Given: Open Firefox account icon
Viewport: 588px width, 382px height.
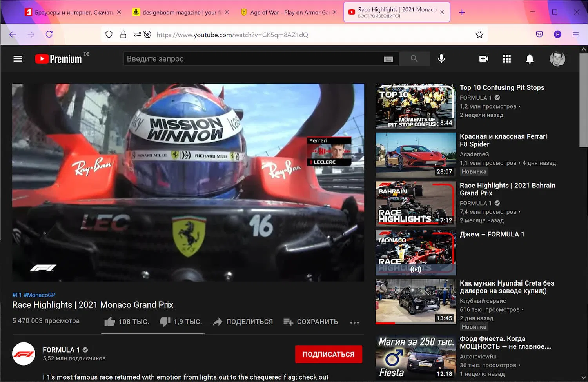Looking at the screenshot, I should 557,35.
